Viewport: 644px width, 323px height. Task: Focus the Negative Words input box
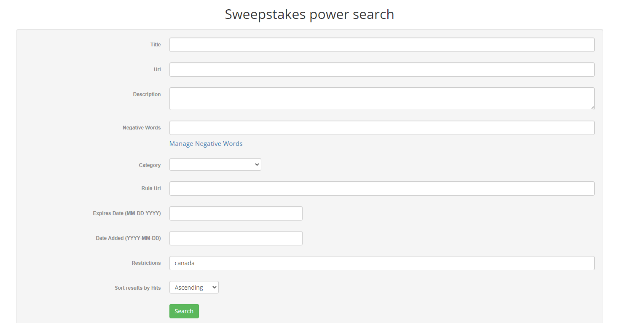[x=382, y=128]
